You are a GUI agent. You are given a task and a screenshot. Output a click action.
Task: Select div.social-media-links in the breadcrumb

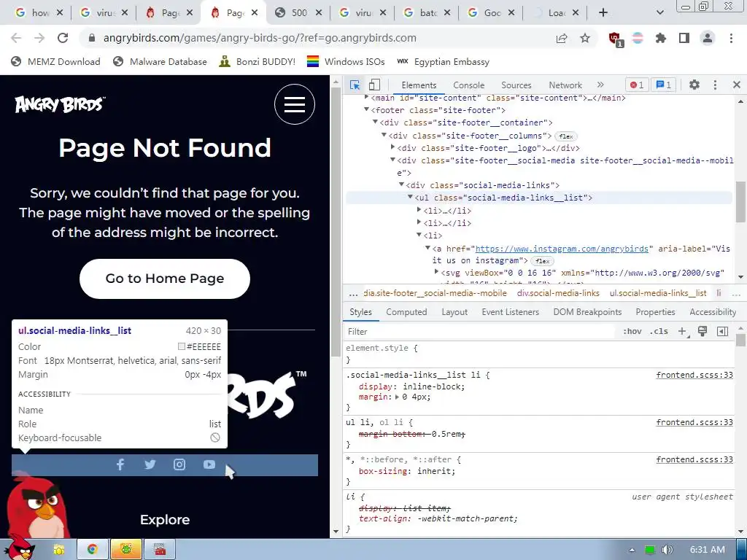[558, 293]
